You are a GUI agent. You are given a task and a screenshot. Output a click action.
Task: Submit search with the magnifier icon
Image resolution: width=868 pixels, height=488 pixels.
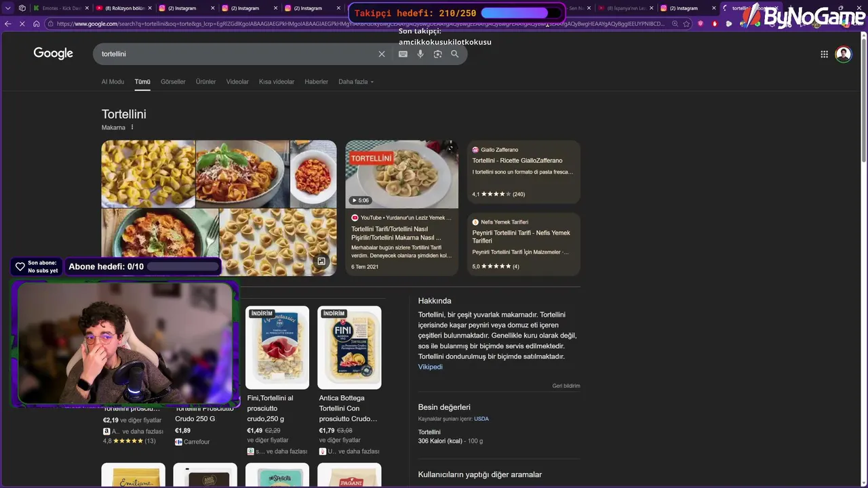(455, 54)
